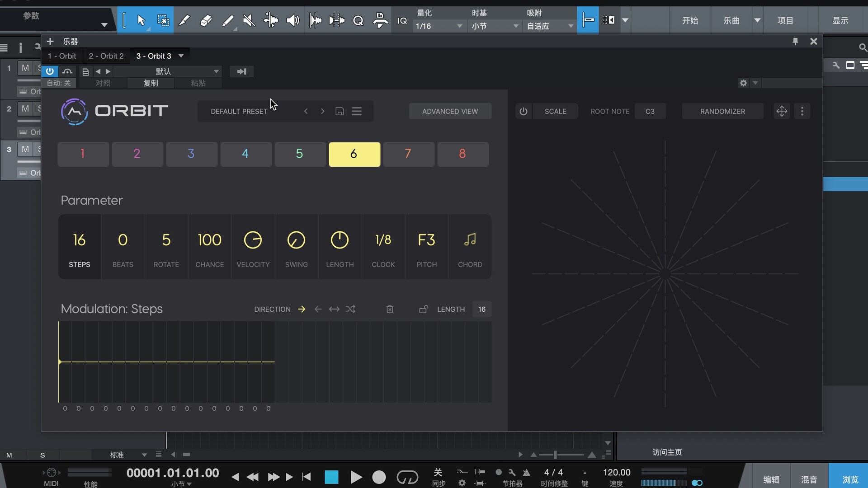Switch to the 混音 mix view
Screen dimensions: 868x488
(x=809, y=479)
